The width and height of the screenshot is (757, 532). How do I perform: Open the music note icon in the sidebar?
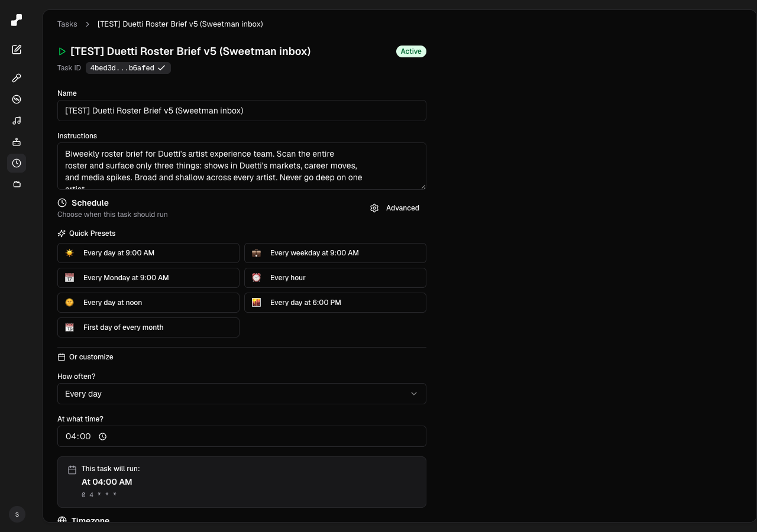17,121
